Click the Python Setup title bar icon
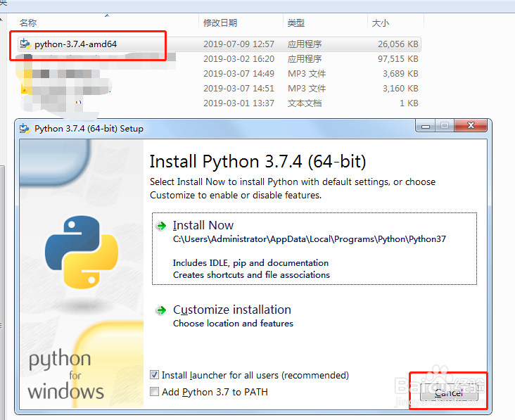This screenshot has width=515, height=420. click(x=25, y=128)
